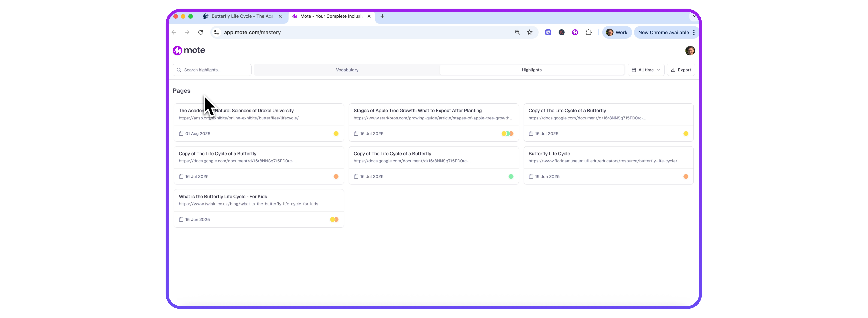Click the Mote logo in header
Screen dimensions: 868x318
tap(189, 50)
